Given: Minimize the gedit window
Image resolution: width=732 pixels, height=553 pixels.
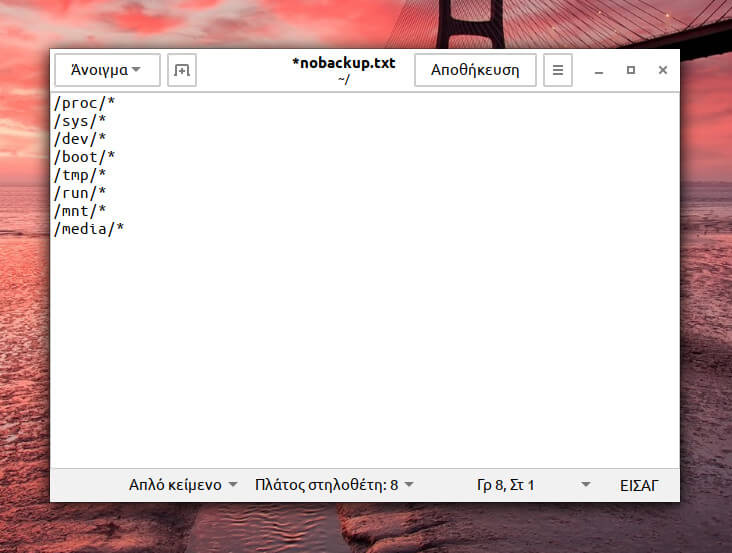Looking at the screenshot, I should (599, 70).
